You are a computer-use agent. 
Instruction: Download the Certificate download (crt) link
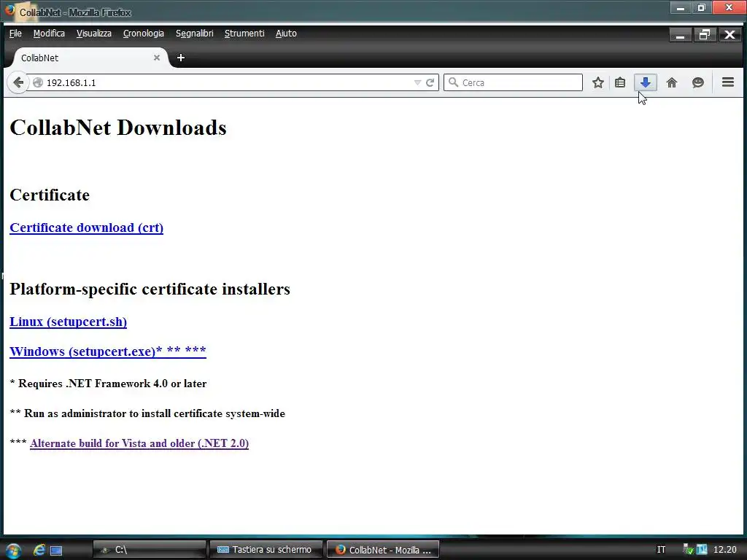click(x=86, y=227)
